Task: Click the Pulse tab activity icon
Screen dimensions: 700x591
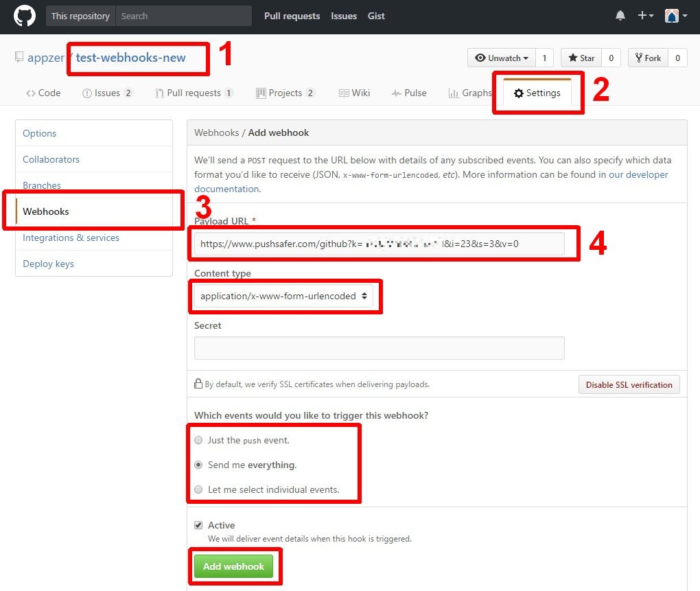Action: point(397,93)
